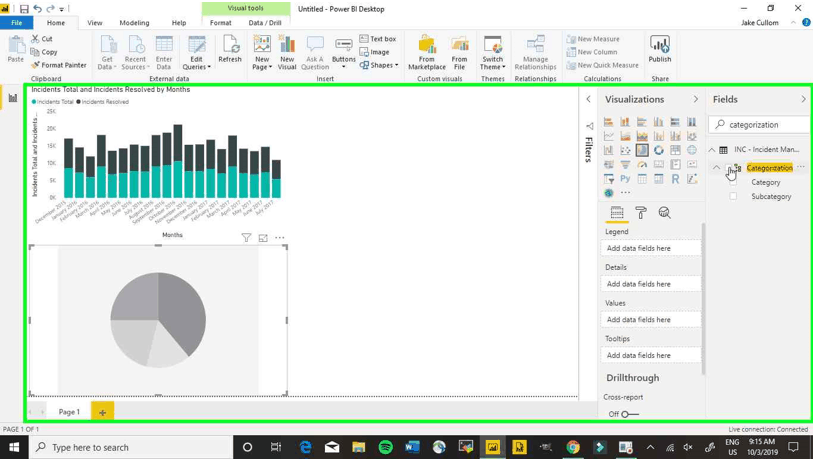Open Report view in left sidebar
This screenshot has width=815, height=460.
coord(12,98)
